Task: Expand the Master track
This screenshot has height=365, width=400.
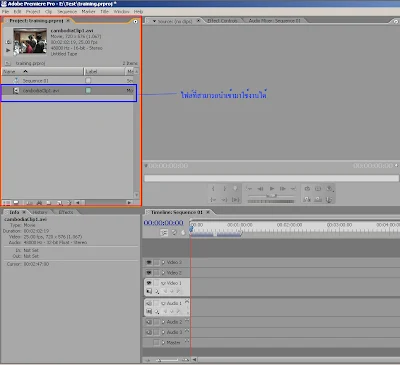Action: (163, 342)
